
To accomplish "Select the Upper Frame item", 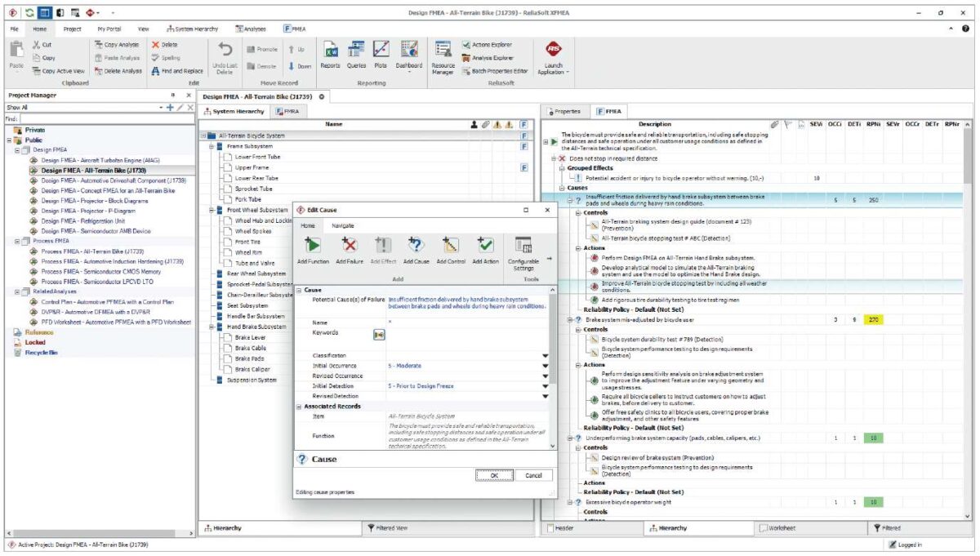I will tap(251, 167).
